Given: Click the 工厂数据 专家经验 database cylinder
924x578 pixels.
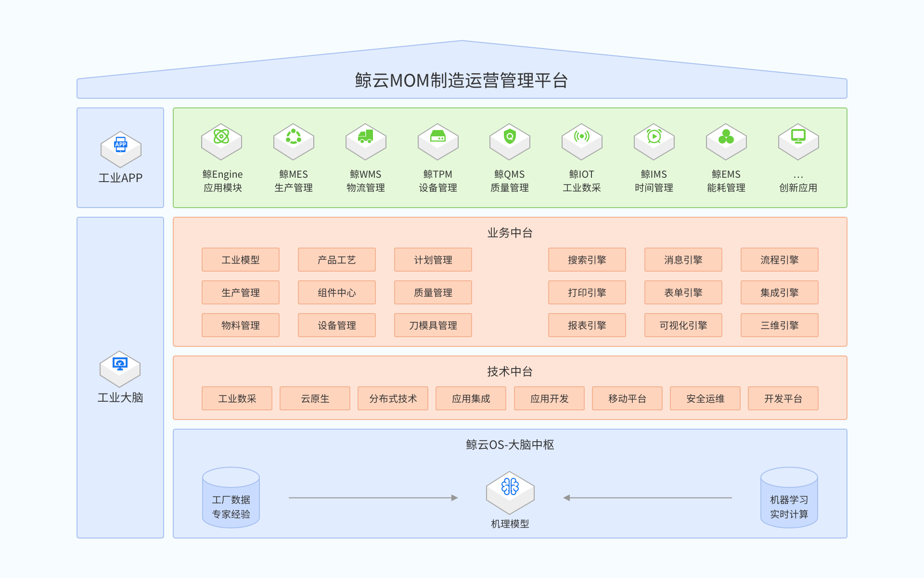Looking at the screenshot, I should click(231, 498).
